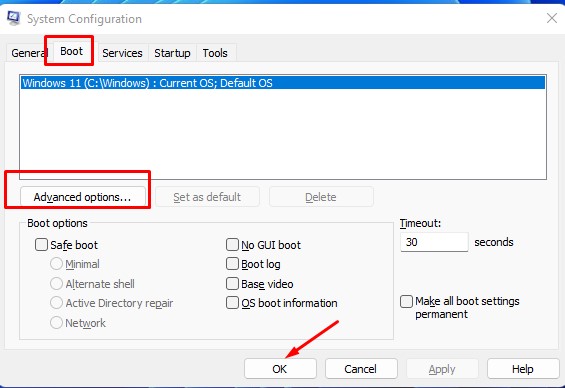Click the Apply button
Image resolution: width=565 pixels, height=388 pixels.
coord(442,369)
